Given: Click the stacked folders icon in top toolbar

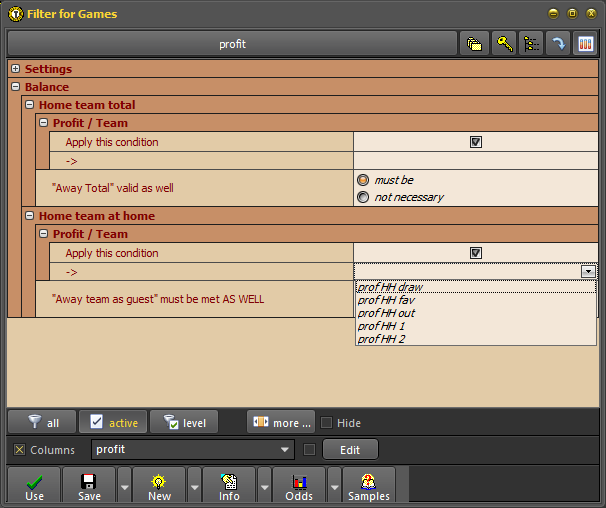Looking at the screenshot, I should [x=473, y=44].
